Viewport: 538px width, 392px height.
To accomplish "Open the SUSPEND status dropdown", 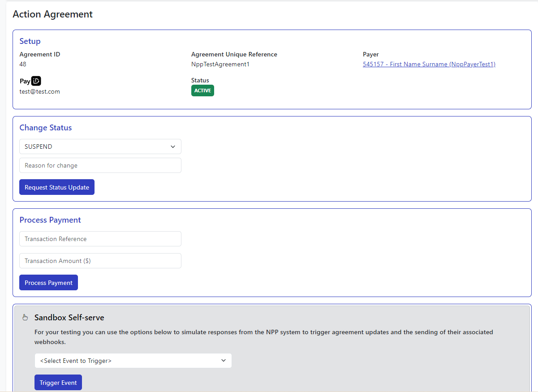I will point(100,146).
